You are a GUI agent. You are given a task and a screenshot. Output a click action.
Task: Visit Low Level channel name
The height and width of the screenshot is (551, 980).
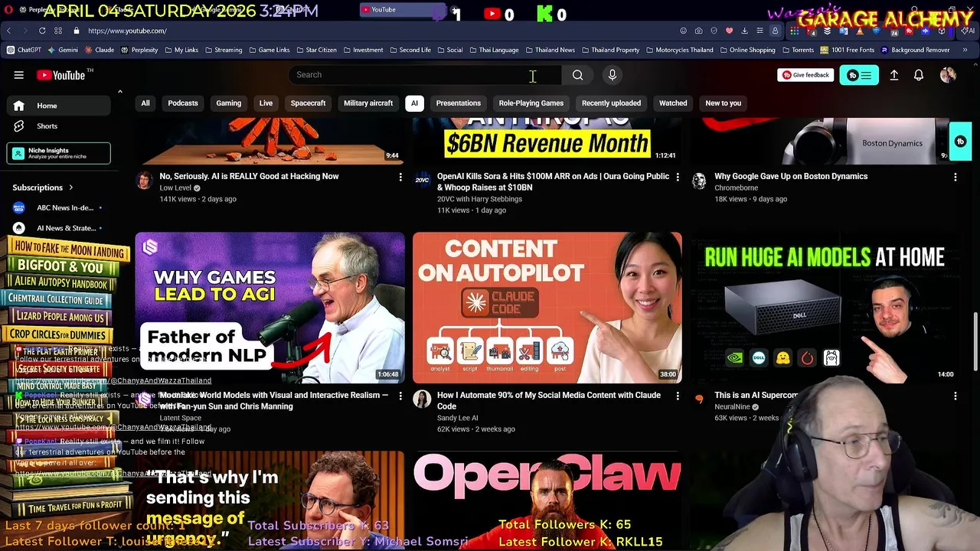(175, 187)
